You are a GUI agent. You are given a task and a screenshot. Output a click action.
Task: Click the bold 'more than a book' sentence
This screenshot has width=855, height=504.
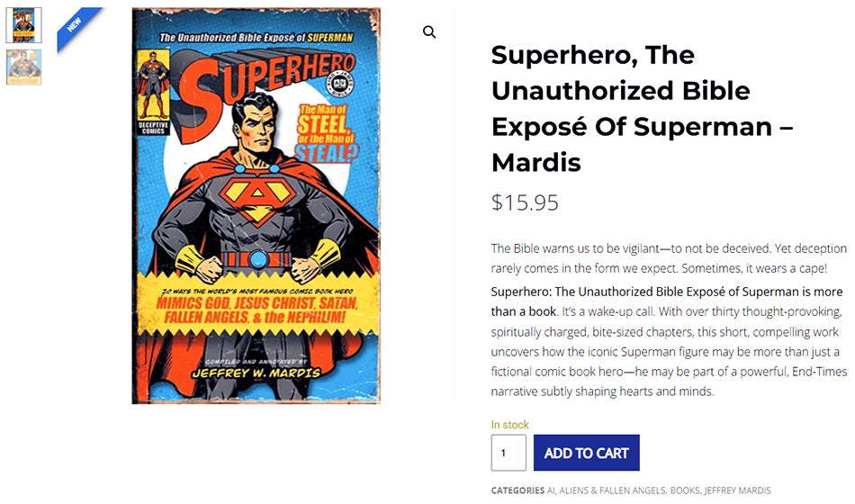pyautogui.click(x=666, y=301)
